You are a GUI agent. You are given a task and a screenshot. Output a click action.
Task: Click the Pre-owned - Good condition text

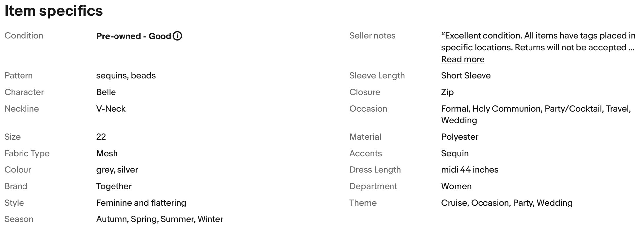point(133,36)
